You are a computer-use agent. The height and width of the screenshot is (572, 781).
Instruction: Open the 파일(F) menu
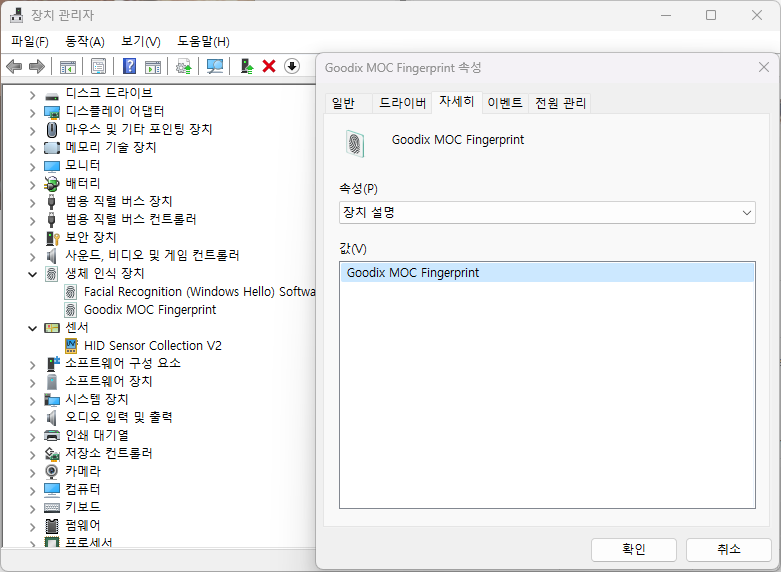click(30, 41)
